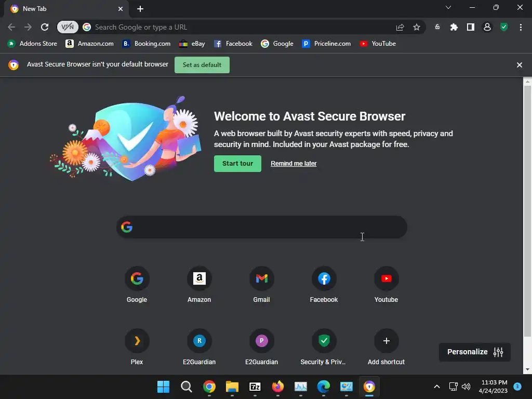The height and width of the screenshot is (399, 532).
Task: Open the browser three-dot menu
Action: click(521, 27)
